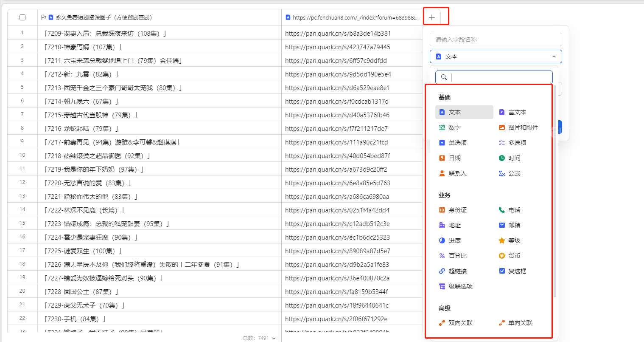The height and width of the screenshot is (342, 644).
Task: Select the 进度 field type
Action: tap(450, 240)
